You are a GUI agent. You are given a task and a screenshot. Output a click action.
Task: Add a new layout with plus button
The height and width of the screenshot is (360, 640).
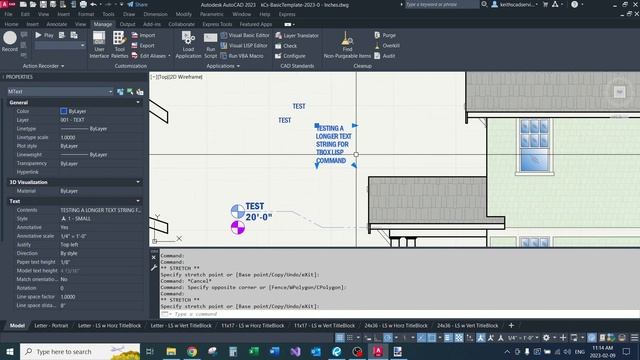click(x=511, y=325)
